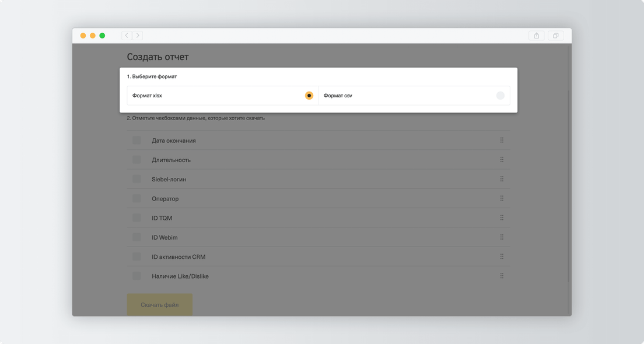Click drag handle icon for ID Webim
Screen dimensions: 644x344
click(502, 237)
